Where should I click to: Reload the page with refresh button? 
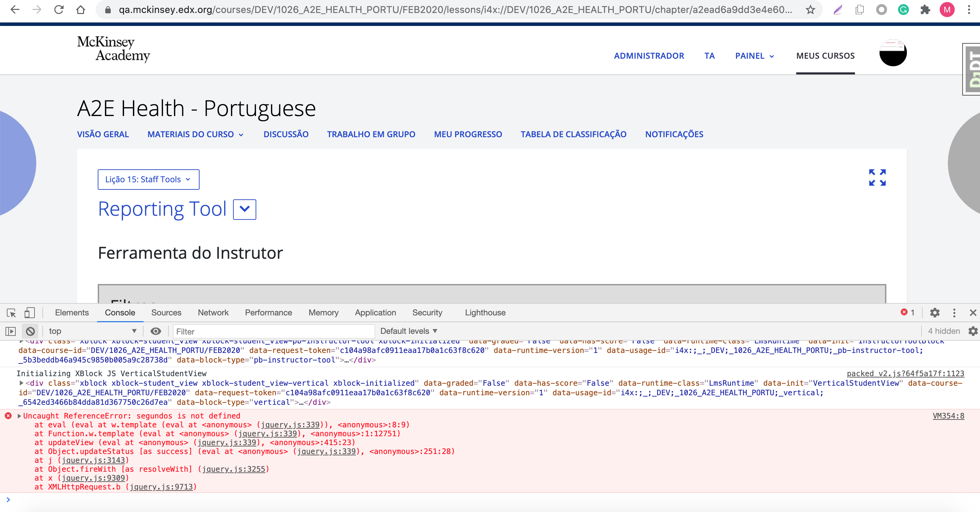[58, 10]
